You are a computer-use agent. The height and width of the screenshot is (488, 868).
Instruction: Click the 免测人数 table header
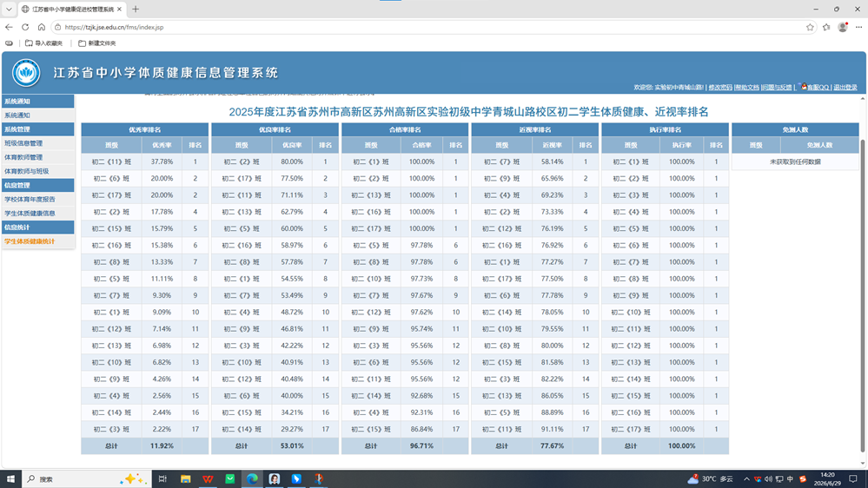796,129
